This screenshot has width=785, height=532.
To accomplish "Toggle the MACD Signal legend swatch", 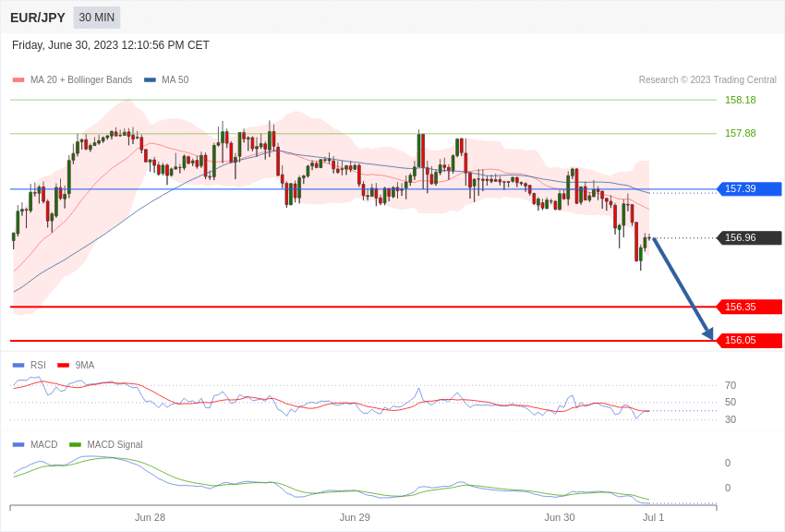I will pyautogui.click(x=75, y=445).
